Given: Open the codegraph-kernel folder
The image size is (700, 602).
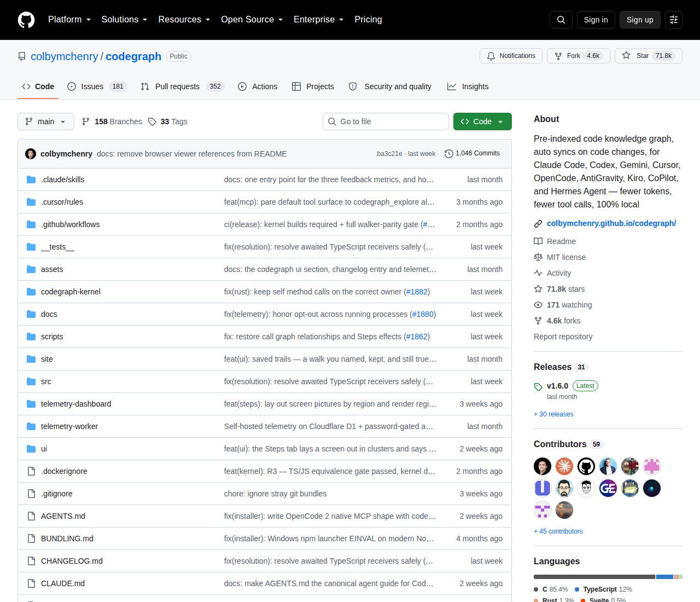Looking at the screenshot, I should point(71,292).
